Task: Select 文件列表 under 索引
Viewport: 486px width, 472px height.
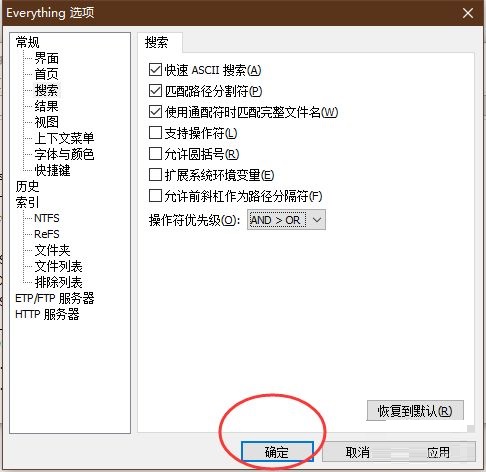Action: [x=59, y=266]
